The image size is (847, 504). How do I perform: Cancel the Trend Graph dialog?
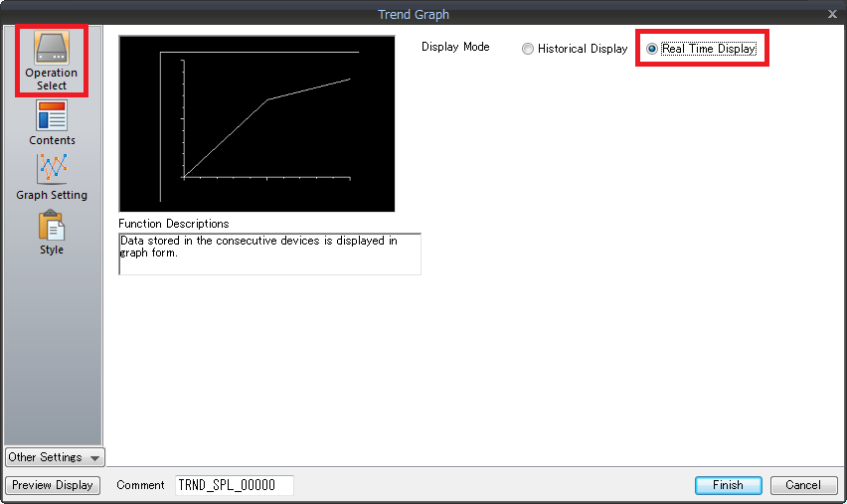(803, 485)
